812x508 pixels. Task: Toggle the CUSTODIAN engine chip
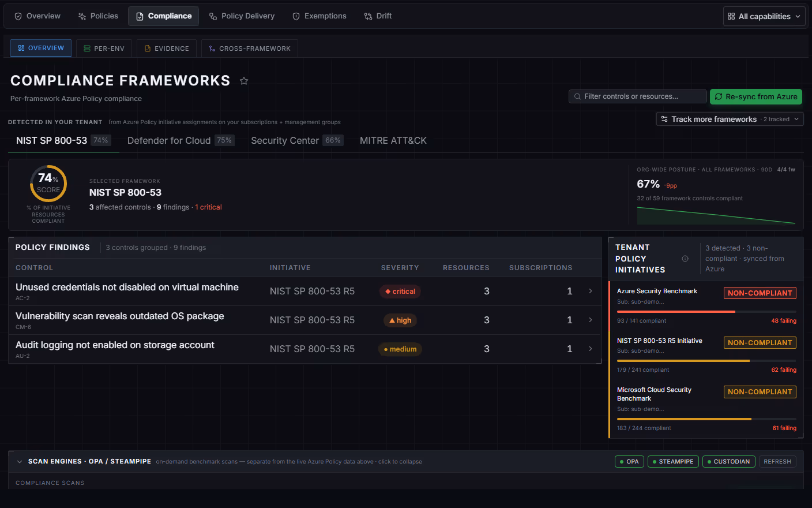[x=729, y=462]
